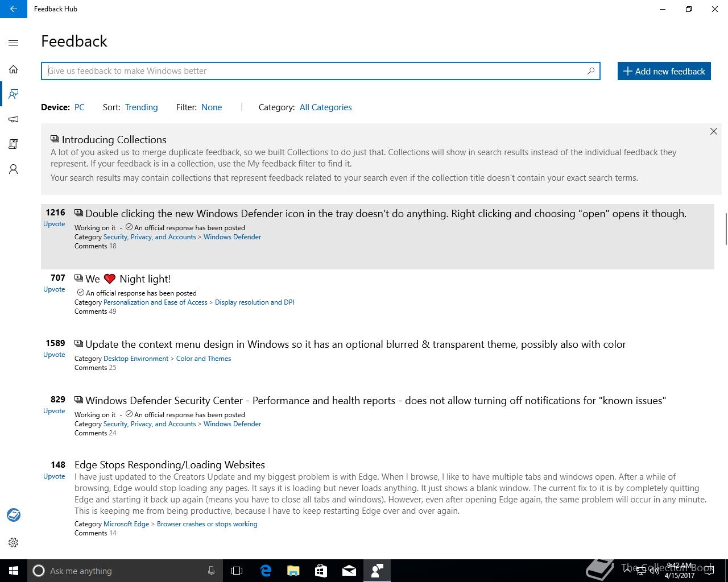Image resolution: width=728 pixels, height=582 pixels.
Task: Click the vertical scrollbar thumb
Action: click(725, 228)
